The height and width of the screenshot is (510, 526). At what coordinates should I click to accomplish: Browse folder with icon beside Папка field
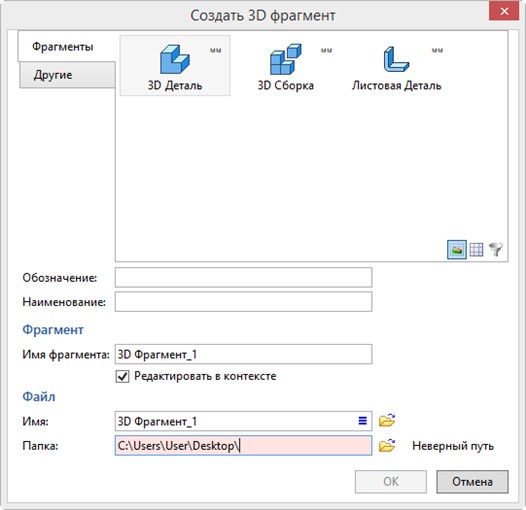point(387,446)
